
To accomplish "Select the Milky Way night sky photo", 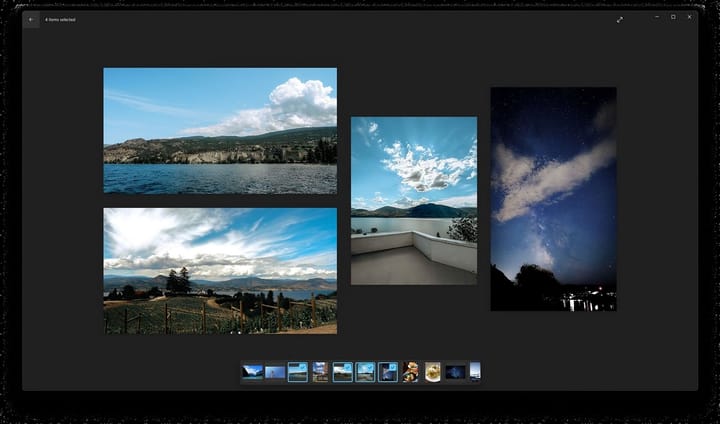I will (553, 198).
